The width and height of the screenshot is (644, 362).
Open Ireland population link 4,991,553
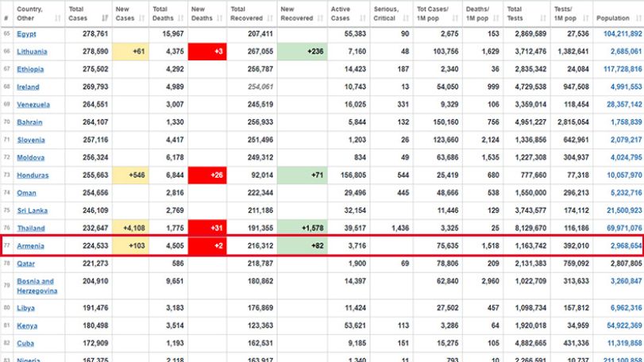click(x=626, y=87)
